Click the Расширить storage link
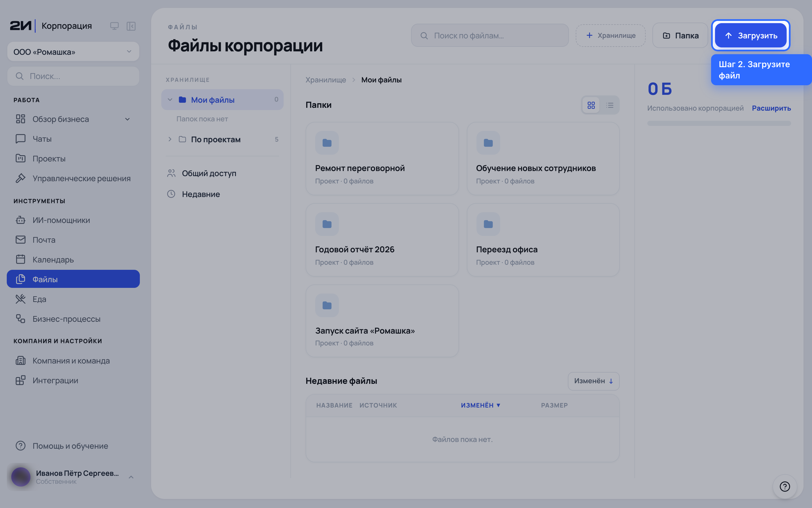 771,108
